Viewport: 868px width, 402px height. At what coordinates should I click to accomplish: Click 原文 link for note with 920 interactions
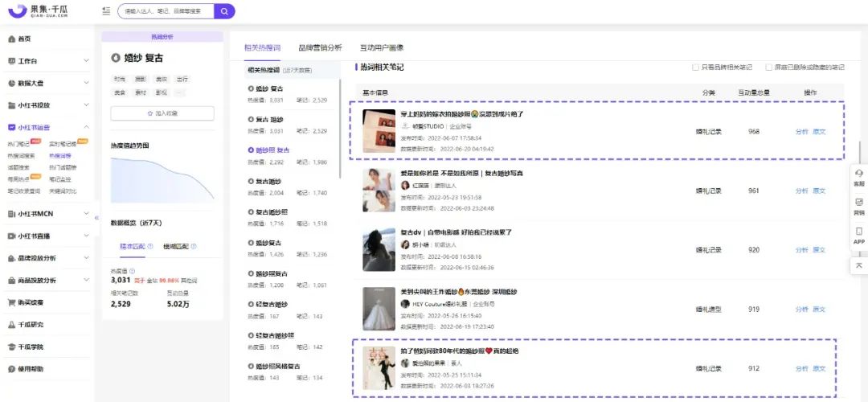click(819, 250)
